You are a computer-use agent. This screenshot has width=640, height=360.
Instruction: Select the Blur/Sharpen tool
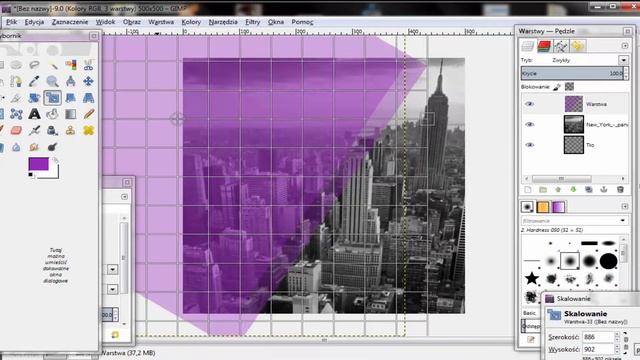pyautogui.click(x=16, y=147)
